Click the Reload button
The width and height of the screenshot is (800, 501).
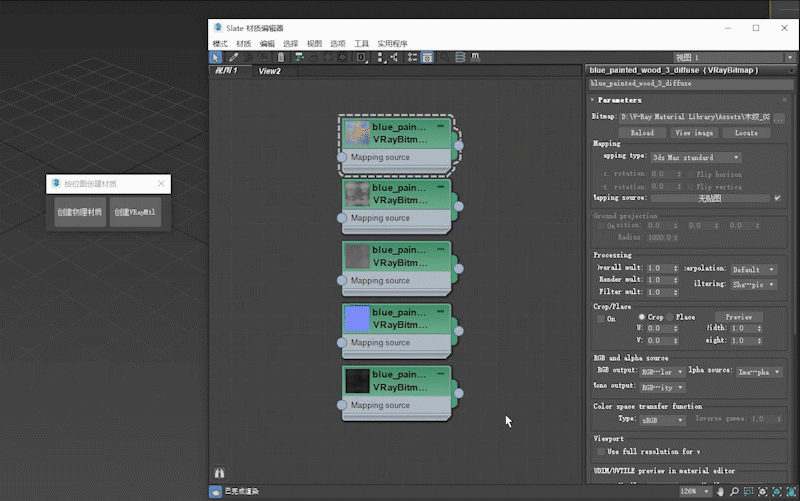(x=641, y=132)
